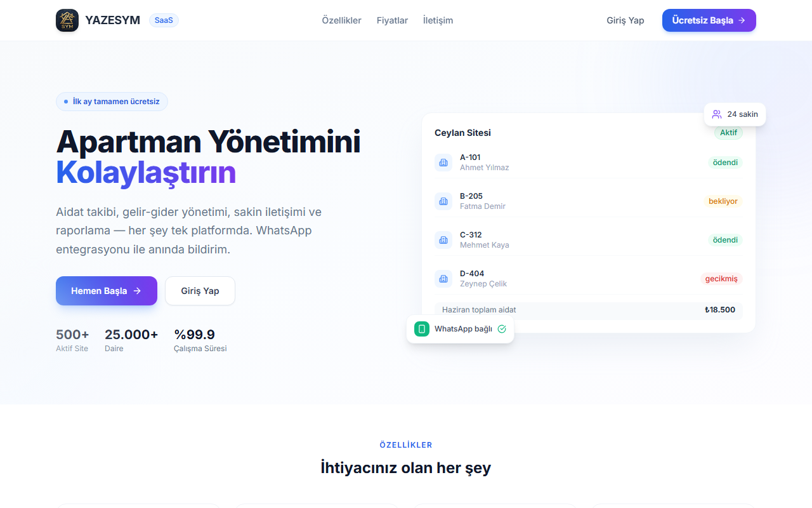Click the building icon beside D-404
The height and width of the screenshot is (508, 812).
[443, 279]
